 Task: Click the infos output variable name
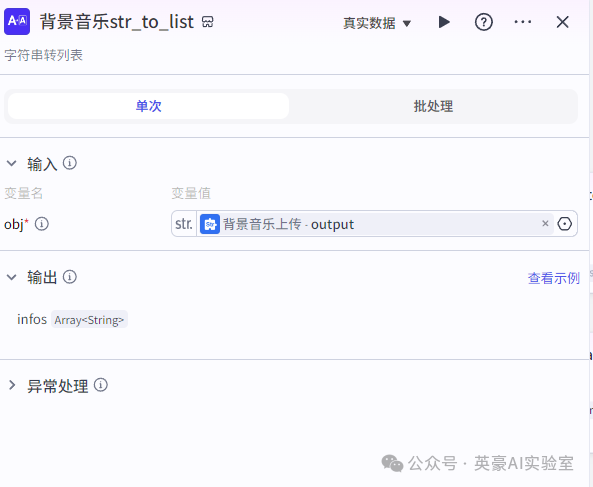tap(32, 319)
